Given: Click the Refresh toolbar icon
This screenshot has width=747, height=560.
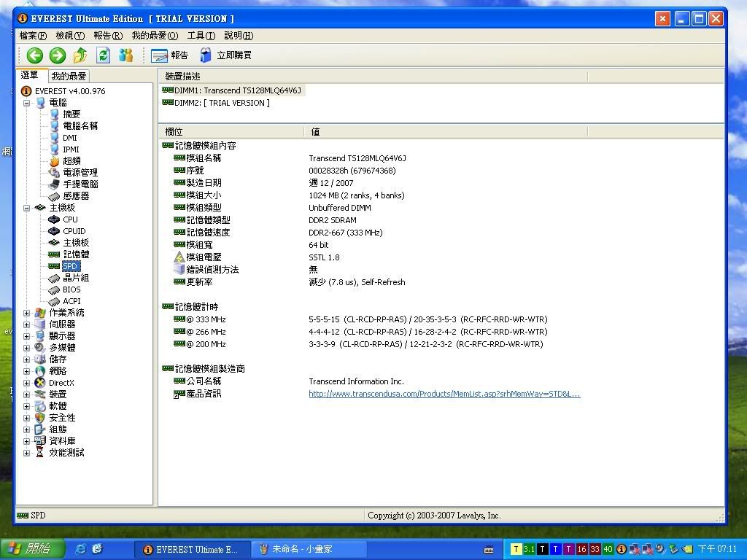Looking at the screenshot, I should 103,55.
